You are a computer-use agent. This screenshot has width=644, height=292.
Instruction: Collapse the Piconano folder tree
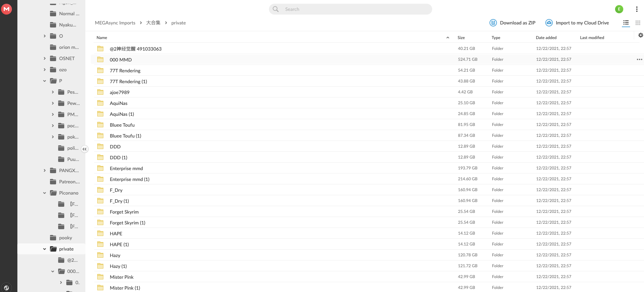coord(45,193)
